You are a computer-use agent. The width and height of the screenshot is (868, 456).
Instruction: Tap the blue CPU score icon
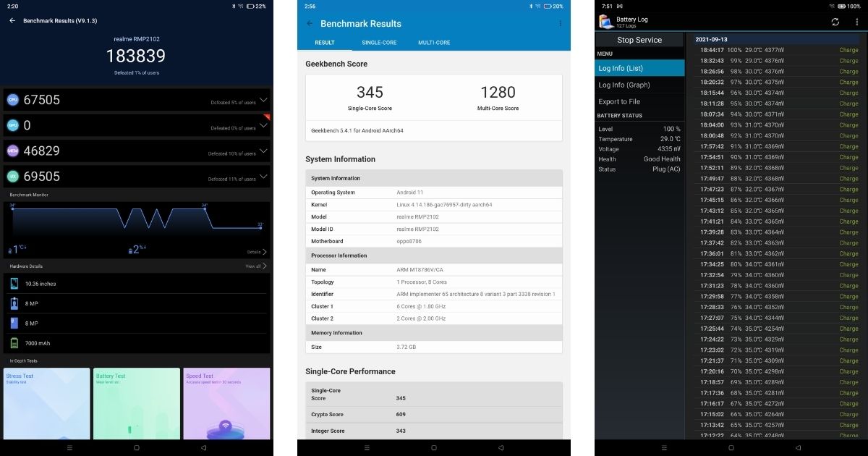click(x=12, y=100)
